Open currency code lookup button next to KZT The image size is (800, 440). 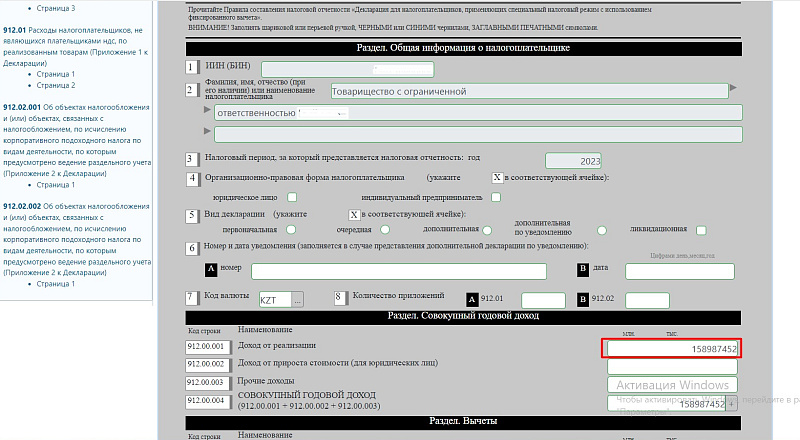click(297, 300)
